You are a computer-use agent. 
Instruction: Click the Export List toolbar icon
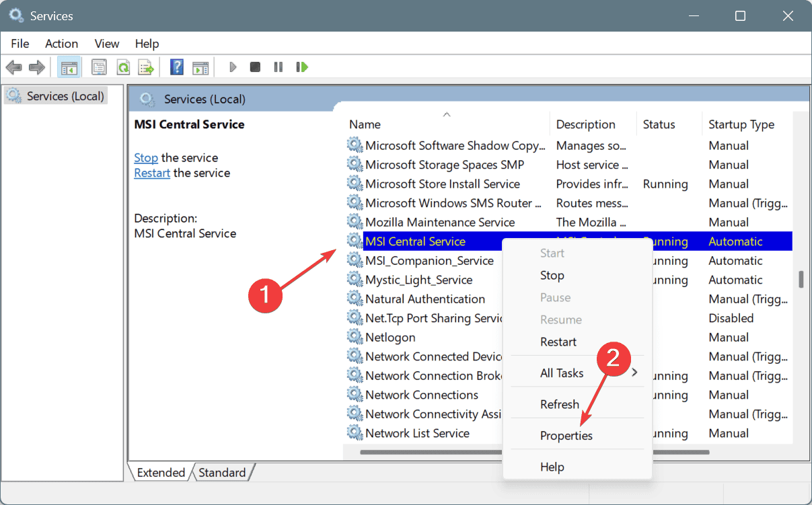click(x=146, y=67)
